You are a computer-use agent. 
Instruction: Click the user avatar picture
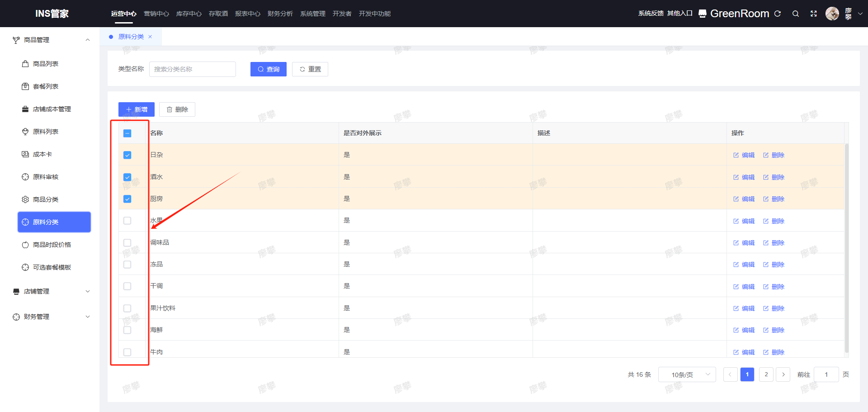pos(832,14)
